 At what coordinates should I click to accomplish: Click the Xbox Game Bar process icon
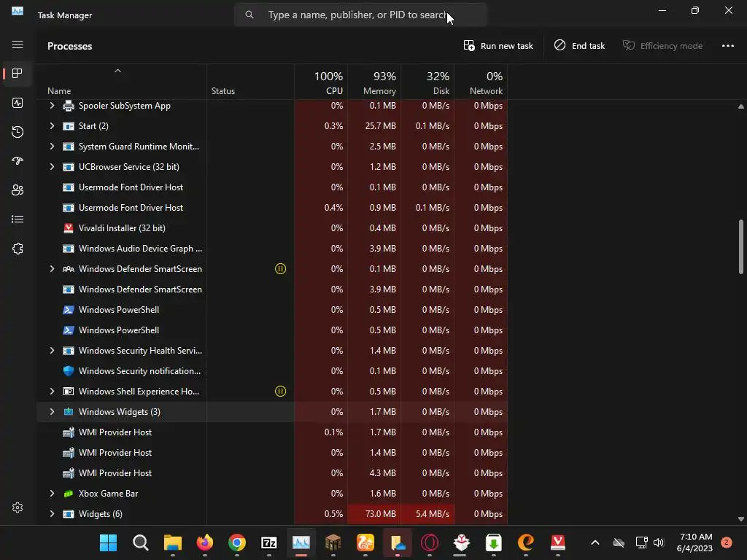coord(69,494)
